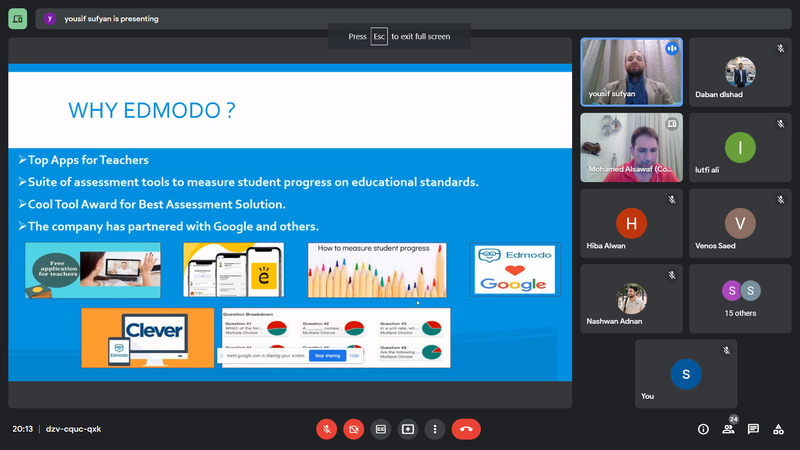Click 'Suite of assessment tools' bullet text
Viewport: 800px width, 450px height.
point(253,182)
